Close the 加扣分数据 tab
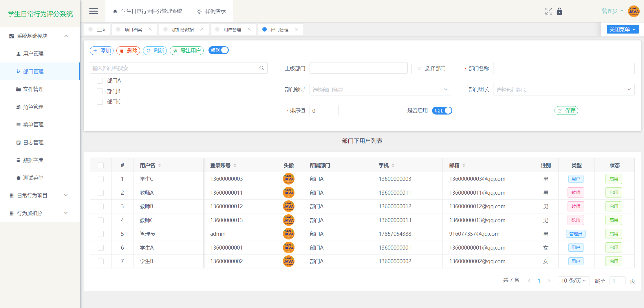Screen dimensions: 644x308 coord(202,29)
